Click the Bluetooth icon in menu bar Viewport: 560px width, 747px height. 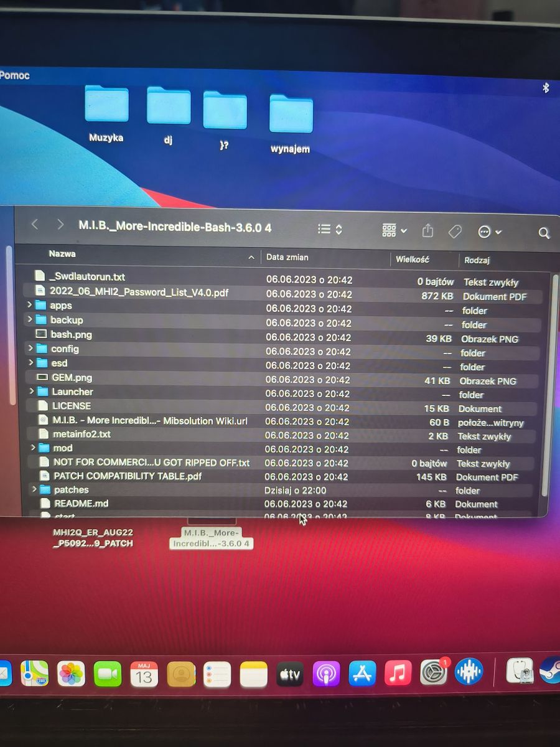[x=546, y=88]
